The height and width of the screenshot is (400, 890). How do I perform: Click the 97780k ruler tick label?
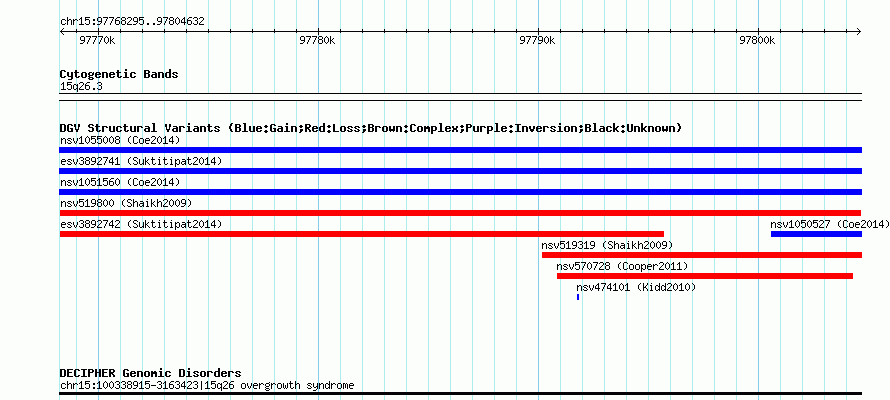pyautogui.click(x=317, y=40)
